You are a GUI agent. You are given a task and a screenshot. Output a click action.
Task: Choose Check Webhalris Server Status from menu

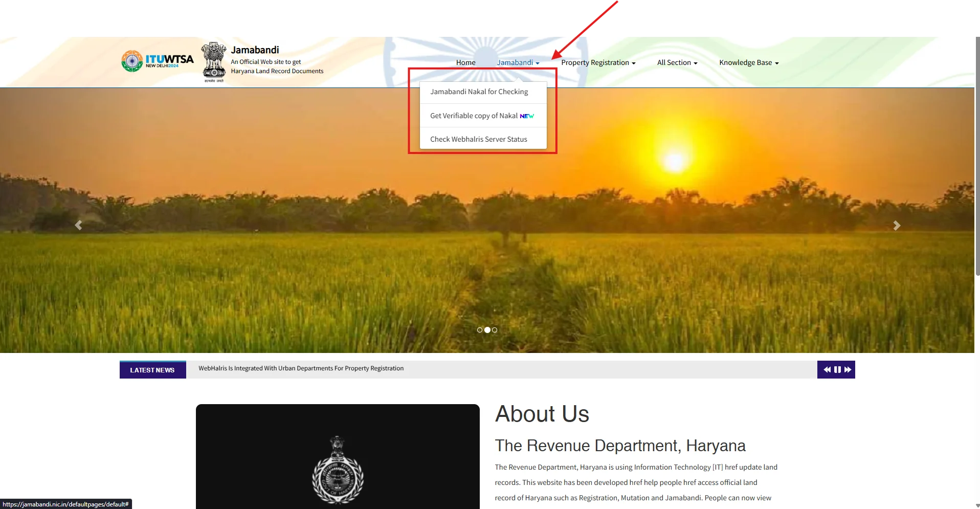point(478,139)
